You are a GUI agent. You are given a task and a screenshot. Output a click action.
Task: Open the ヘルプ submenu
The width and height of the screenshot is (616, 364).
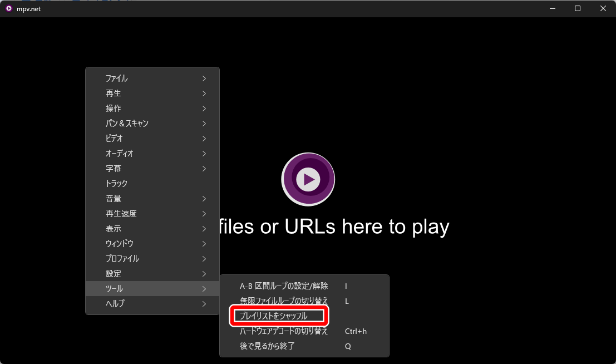(x=152, y=303)
